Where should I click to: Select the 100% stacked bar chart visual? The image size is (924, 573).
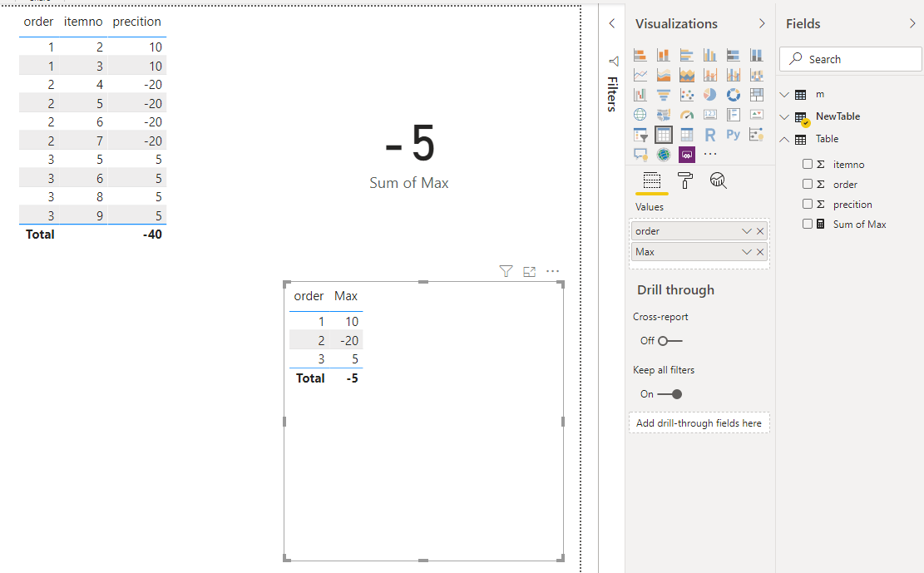point(733,56)
